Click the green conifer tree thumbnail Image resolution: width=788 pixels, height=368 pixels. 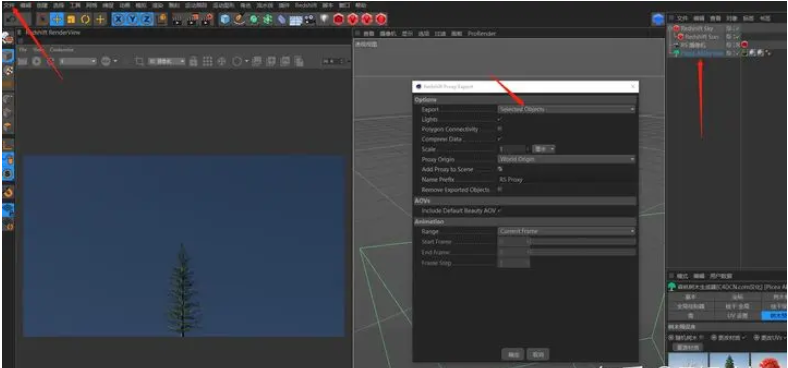tap(728, 360)
